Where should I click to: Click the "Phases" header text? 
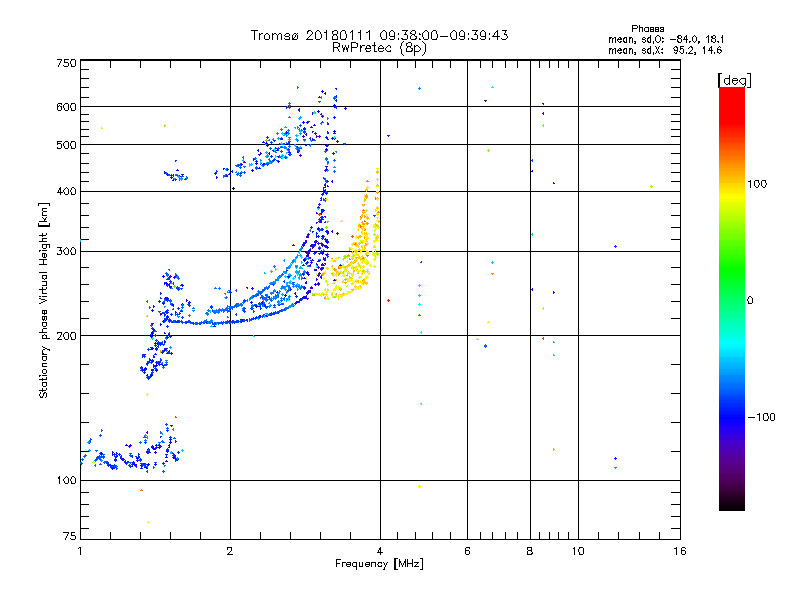click(647, 29)
